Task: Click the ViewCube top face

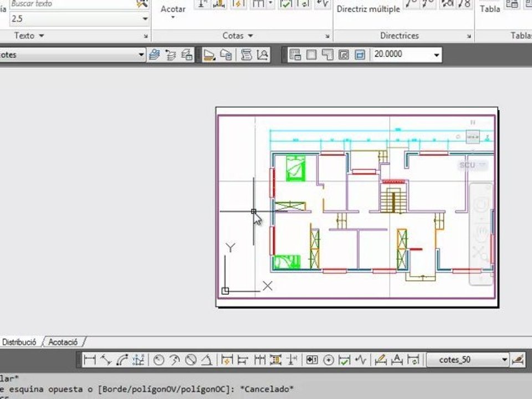Action: tap(473, 137)
